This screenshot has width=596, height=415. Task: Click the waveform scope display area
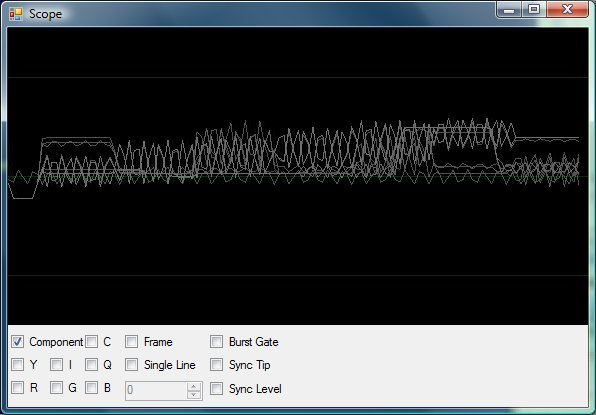coord(298,176)
